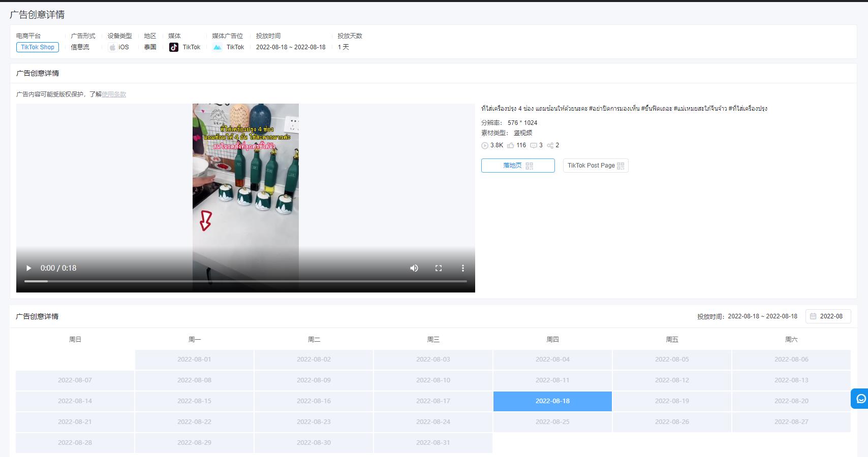This screenshot has height=457, width=868.
Task: Select calendar date 2022-08-25
Action: click(x=552, y=422)
